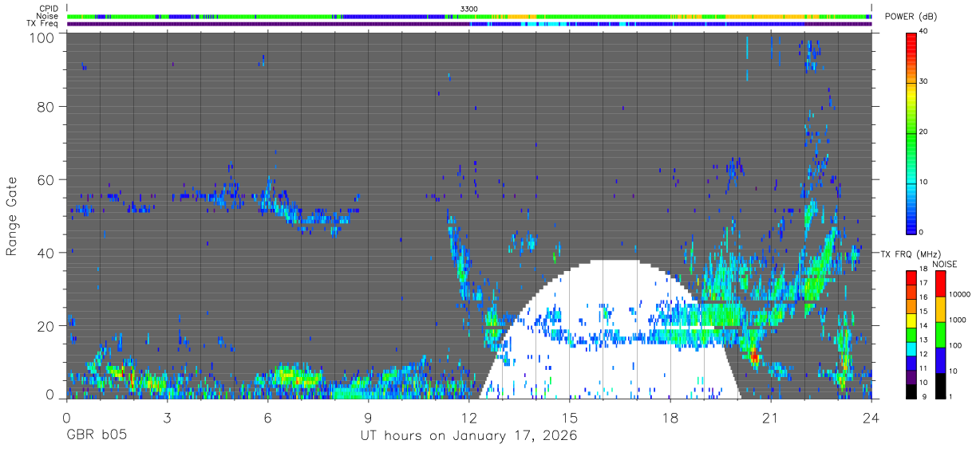Click the 3 hour tick label

[167, 418]
